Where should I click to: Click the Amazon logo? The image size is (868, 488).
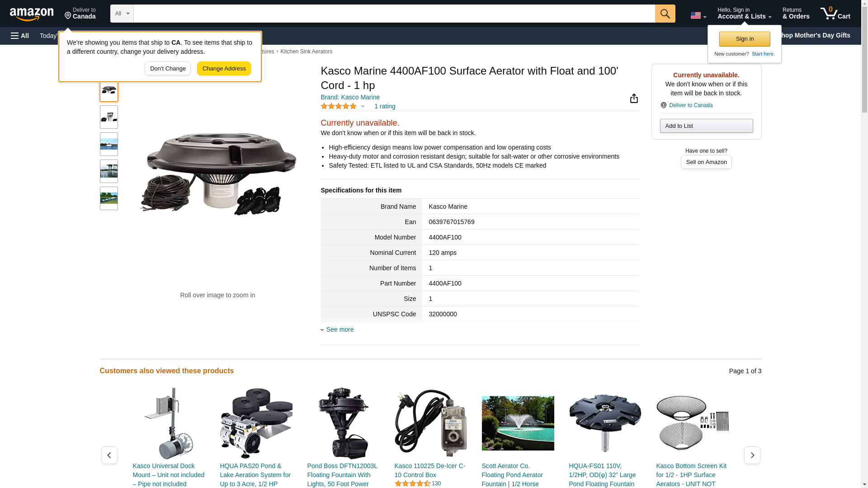pyautogui.click(x=32, y=14)
